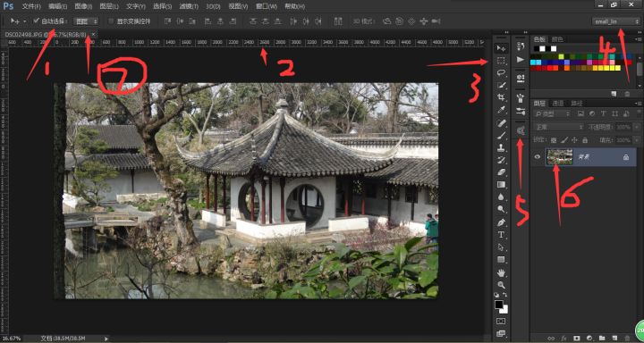Open the workspace switcher dropdown
This screenshot has width=644, height=343.
tap(615, 21)
